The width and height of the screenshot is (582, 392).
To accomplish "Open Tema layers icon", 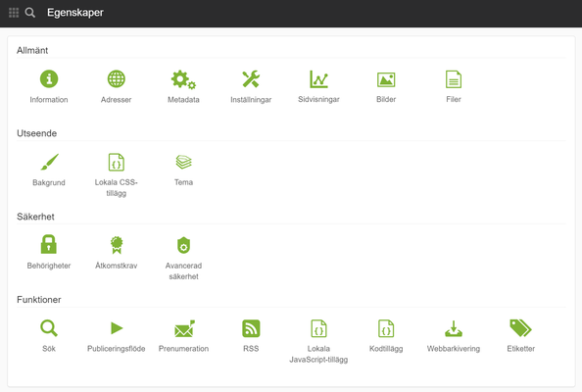I will (x=184, y=162).
